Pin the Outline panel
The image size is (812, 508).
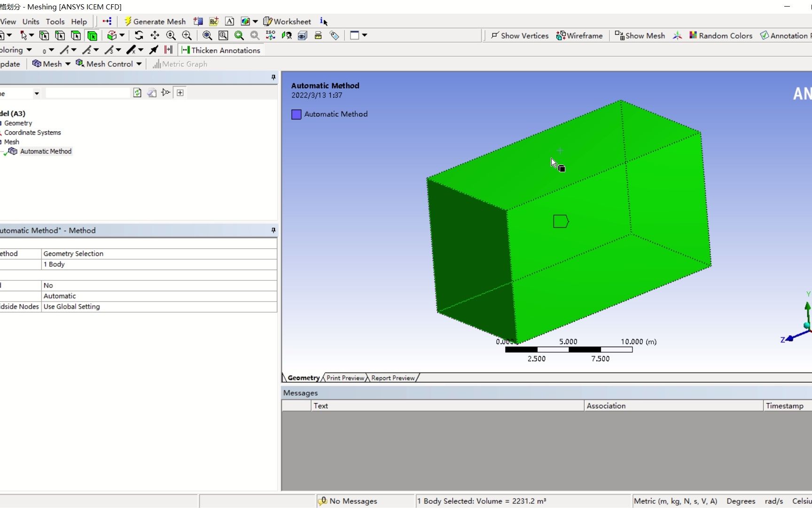[x=273, y=77]
